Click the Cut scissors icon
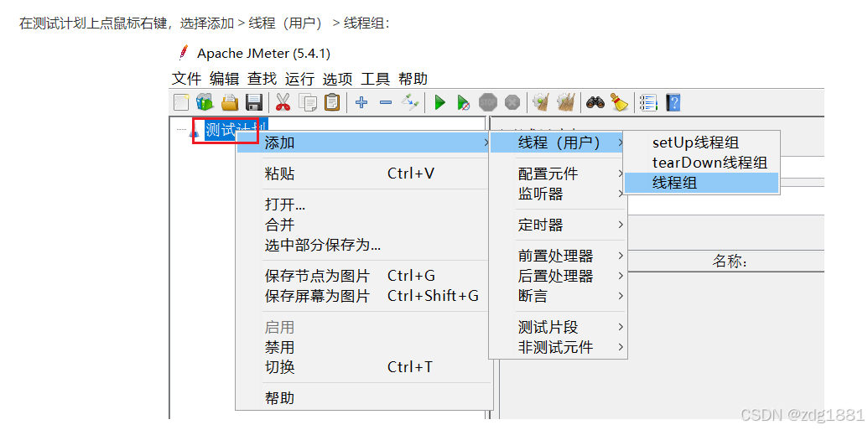Image resolution: width=868 pixels, height=430 pixels. tap(283, 102)
